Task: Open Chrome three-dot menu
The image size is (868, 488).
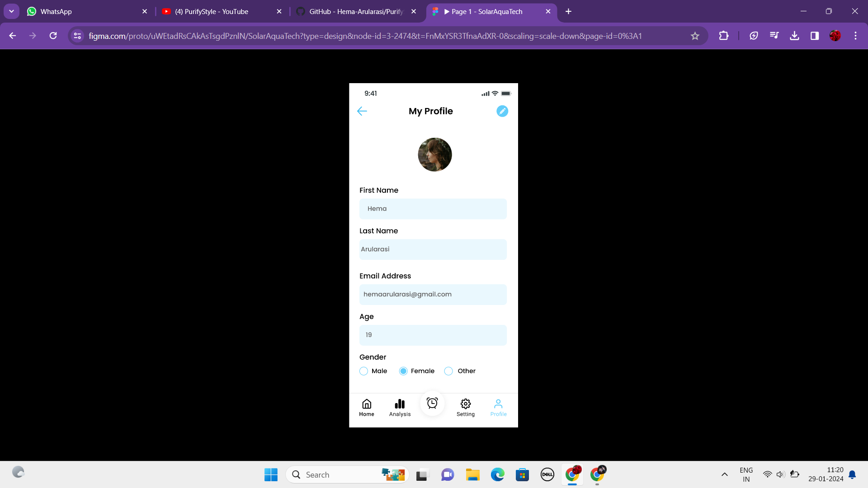Action: pos(855,36)
